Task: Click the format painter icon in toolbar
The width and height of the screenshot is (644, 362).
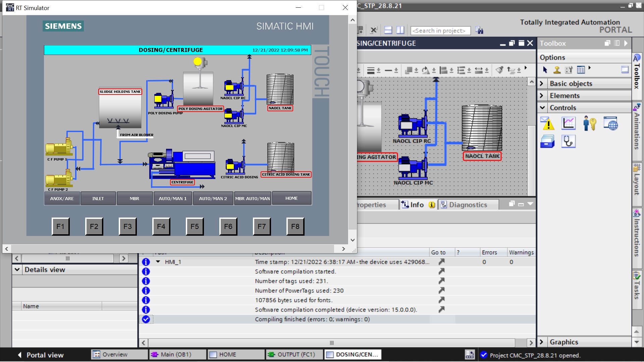Action: point(499,70)
